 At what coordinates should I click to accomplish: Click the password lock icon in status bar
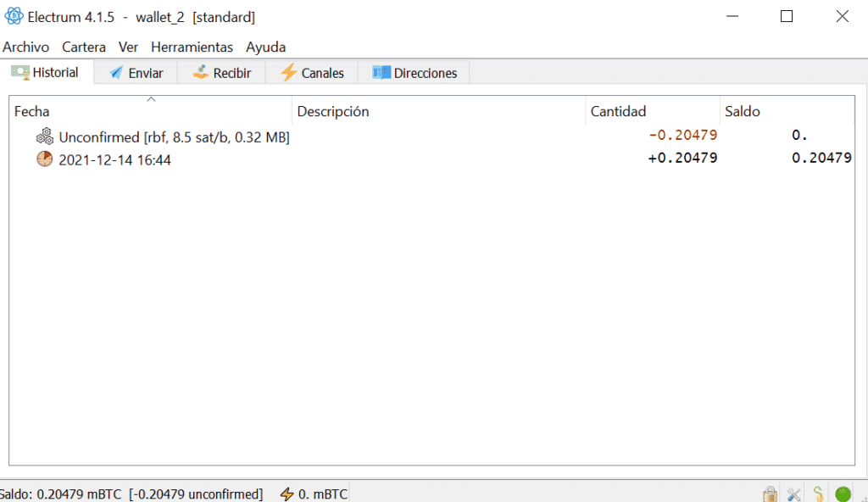pos(770,494)
